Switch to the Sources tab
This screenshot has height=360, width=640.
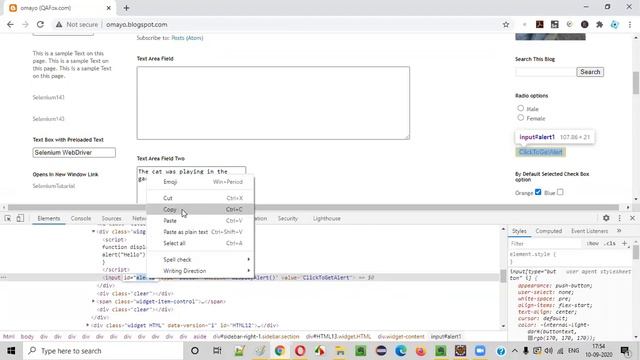point(111,218)
